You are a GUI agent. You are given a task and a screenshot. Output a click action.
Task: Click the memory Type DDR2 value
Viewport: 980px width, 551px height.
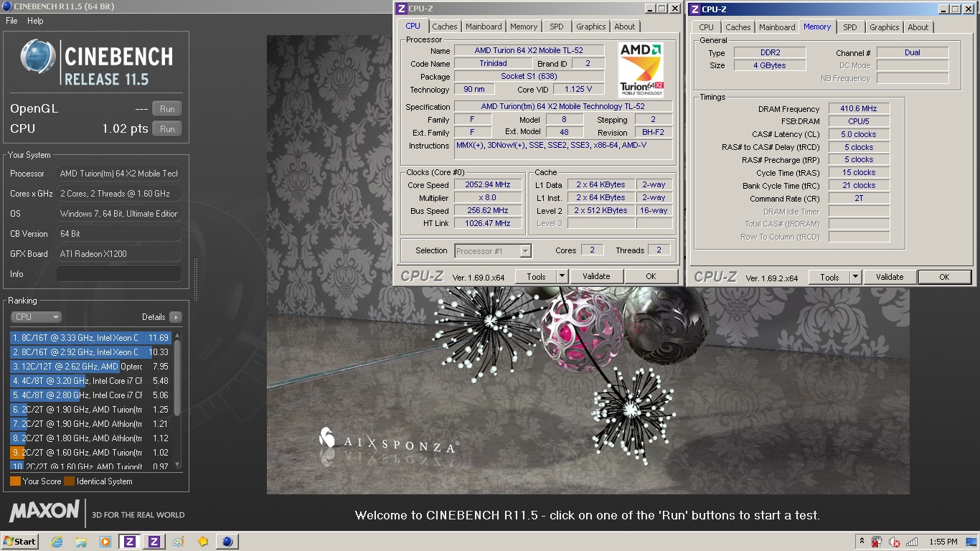[x=770, y=53]
